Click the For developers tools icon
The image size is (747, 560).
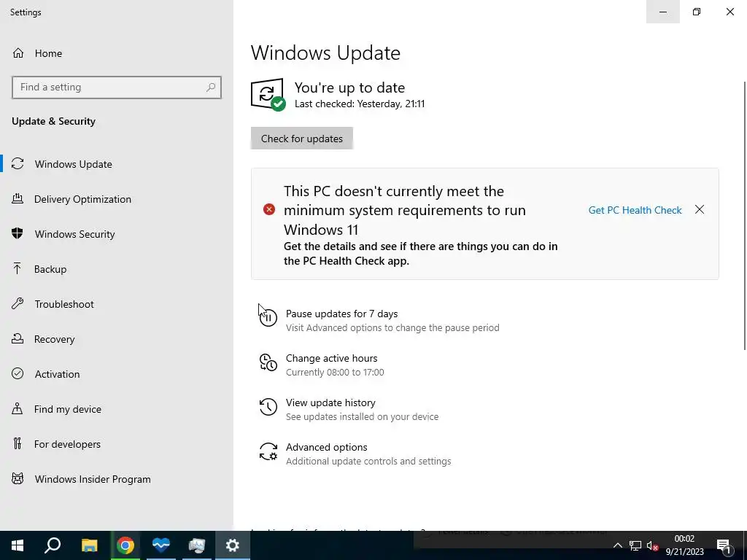point(18,444)
